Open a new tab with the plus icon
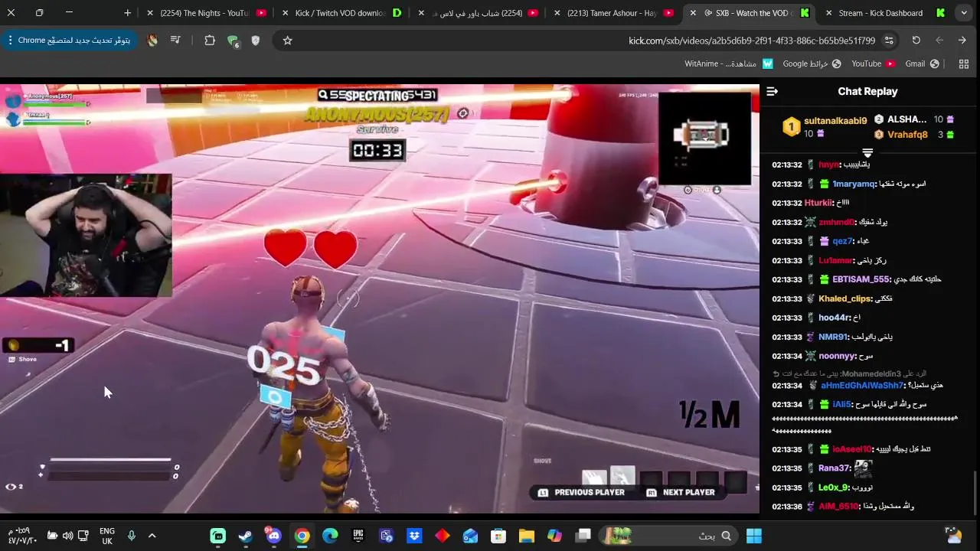980x551 pixels. [x=127, y=13]
